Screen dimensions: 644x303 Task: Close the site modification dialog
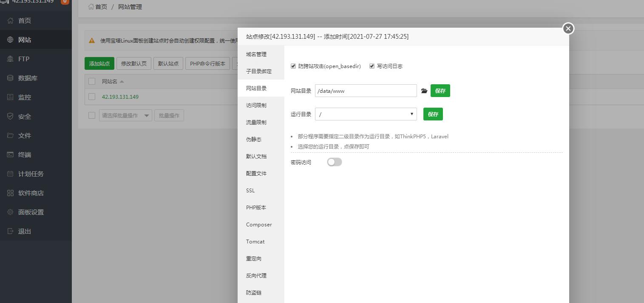pyautogui.click(x=568, y=29)
